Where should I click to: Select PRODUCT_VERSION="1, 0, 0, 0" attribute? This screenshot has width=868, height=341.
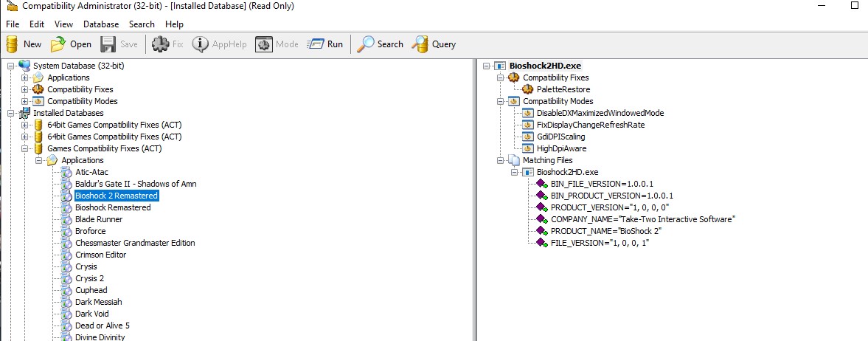pyautogui.click(x=610, y=207)
